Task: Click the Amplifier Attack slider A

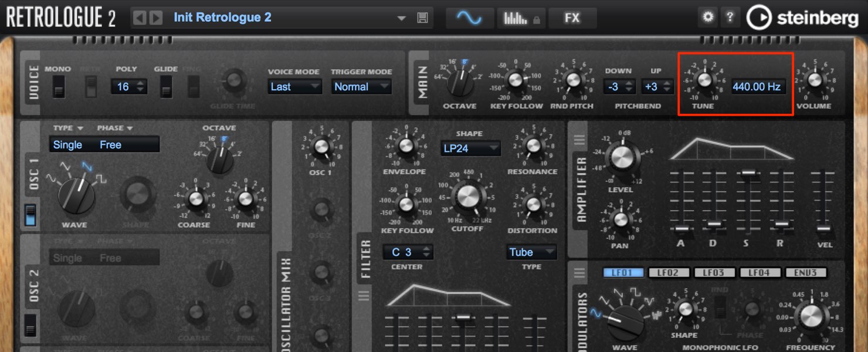Action: [x=680, y=229]
